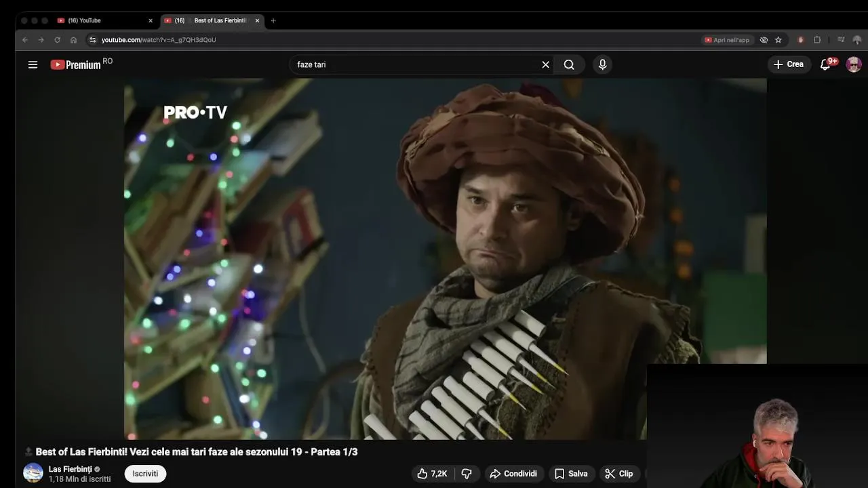Open the YouTube hamburger guide menu
868x488 pixels.
click(x=33, y=64)
